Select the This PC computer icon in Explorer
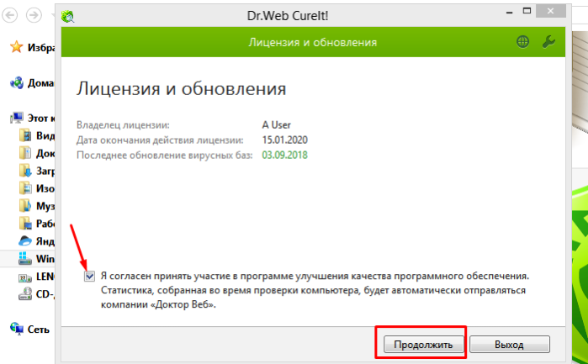 click(x=17, y=118)
